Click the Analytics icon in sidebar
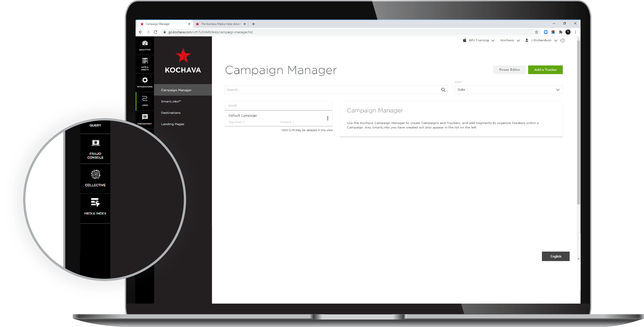The height and width of the screenshot is (327, 644). (x=145, y=45)
